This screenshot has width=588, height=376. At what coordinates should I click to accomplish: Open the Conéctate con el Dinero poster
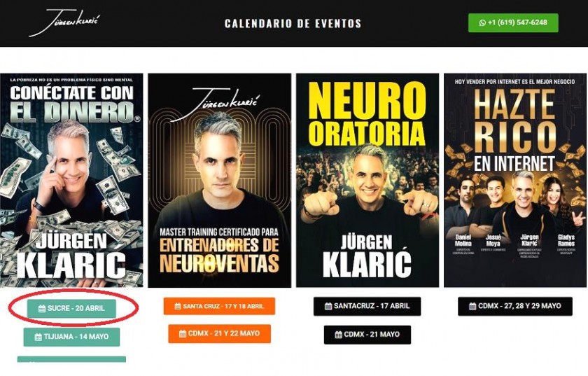(71, 181)
